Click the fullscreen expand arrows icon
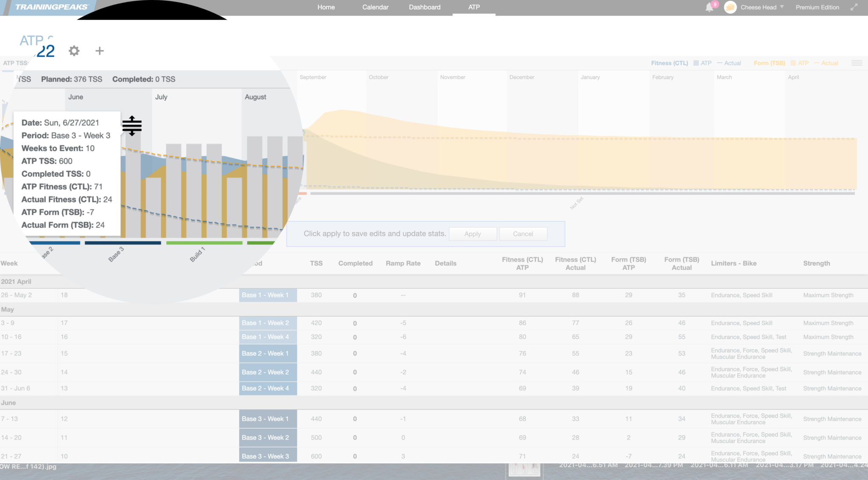The width and height of the screenshot is (868, 480). (854, 7)
